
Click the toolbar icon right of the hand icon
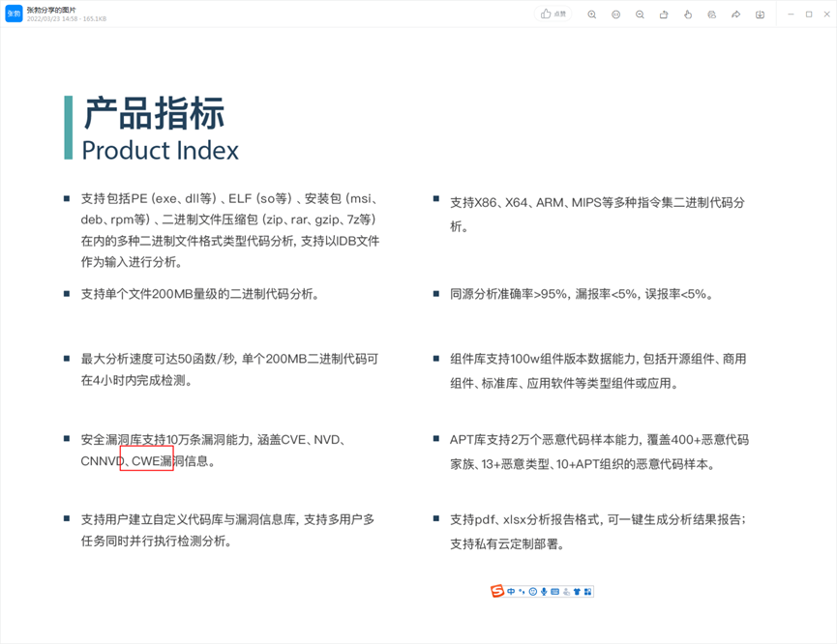click(x=712, y=15)
